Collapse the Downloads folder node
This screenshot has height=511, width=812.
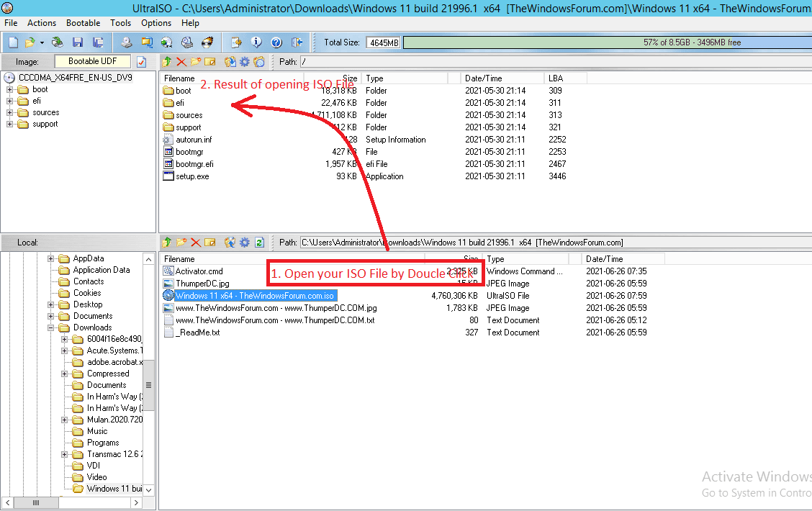[50, 327]
